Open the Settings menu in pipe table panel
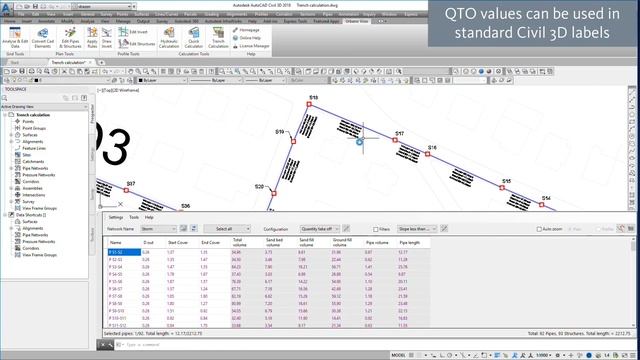 point(116,217)
